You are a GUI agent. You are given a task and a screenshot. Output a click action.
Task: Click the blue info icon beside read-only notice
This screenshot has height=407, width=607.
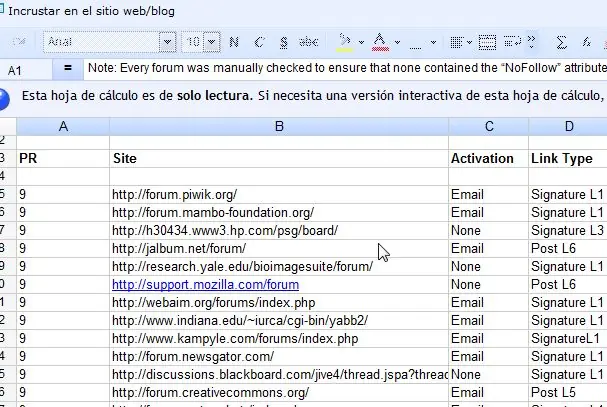tap(4, 99)
